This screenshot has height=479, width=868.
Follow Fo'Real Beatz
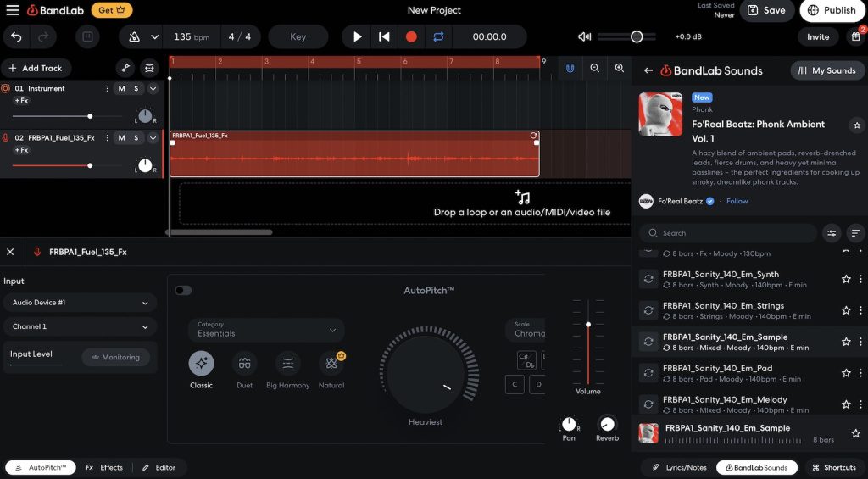(x=737, y=202)
